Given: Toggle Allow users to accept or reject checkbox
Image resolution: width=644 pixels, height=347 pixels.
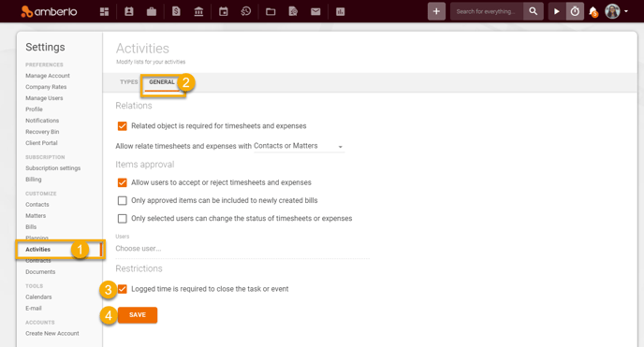Looking at the screenshot, I should pyautogui.click(x=122, y=182).
